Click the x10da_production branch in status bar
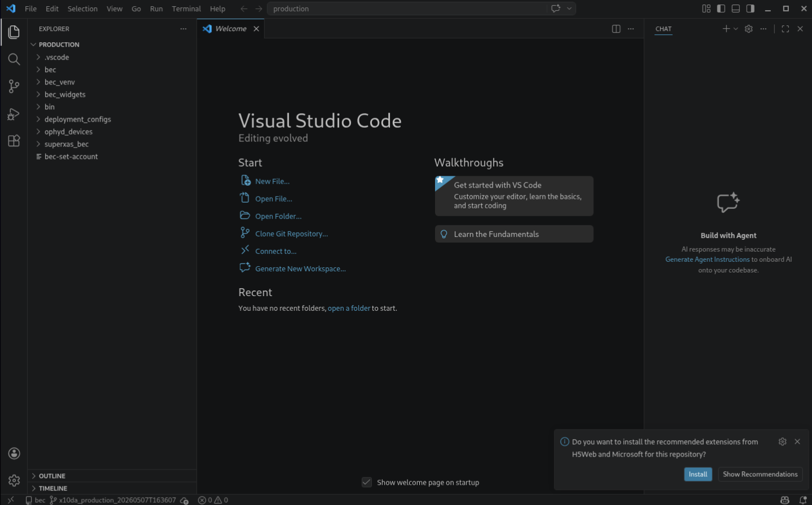Image resolution: width=812 pixels, height=505 pixels. tap(113, 500)
